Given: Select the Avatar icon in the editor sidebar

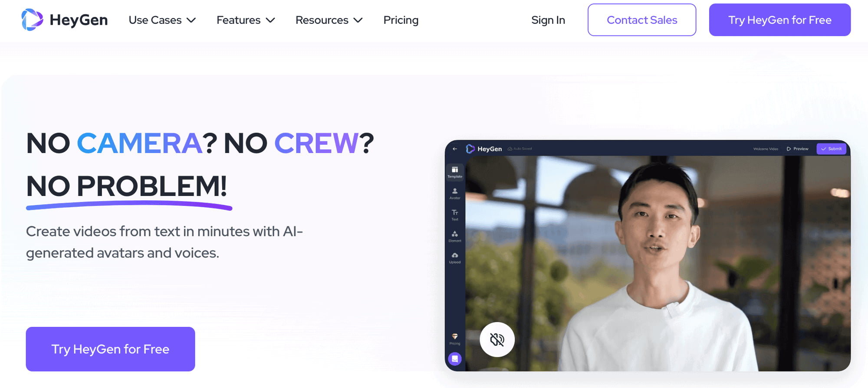Looking at the screenshot, I should tap(455, 193).
